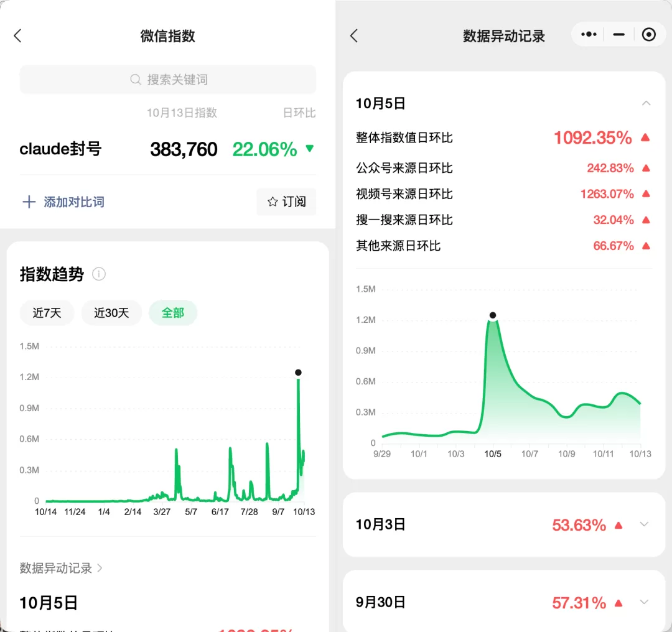Click the star icon in the 订阅 button
Image resolution: width=672 pixels, height=632 pixels.
point(273,202)
